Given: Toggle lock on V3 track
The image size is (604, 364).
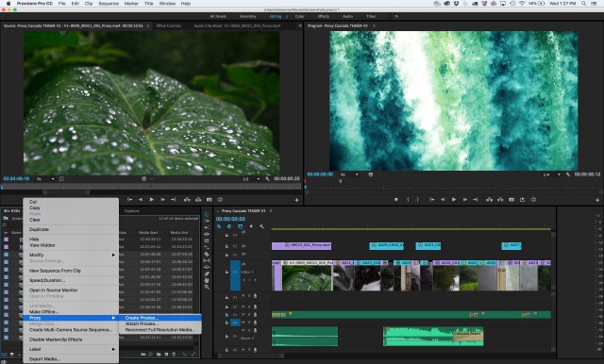Looking at the screenshot, I should [226, 246].
